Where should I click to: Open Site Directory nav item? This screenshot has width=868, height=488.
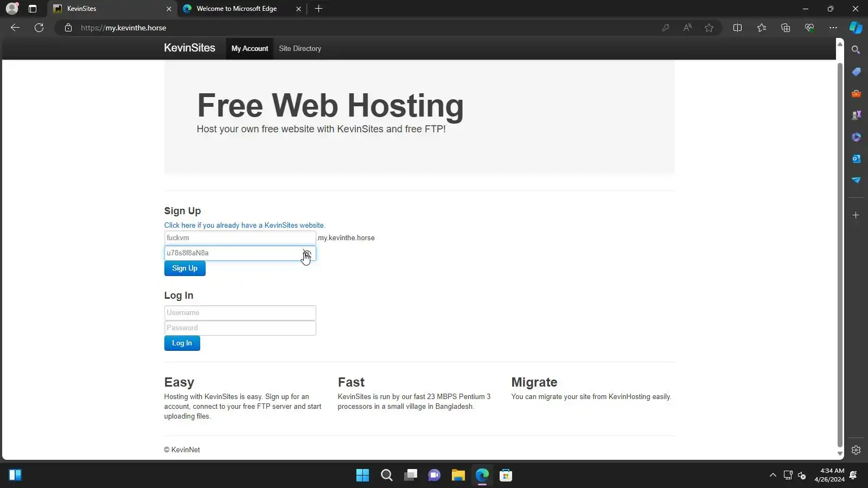[300, 48]
